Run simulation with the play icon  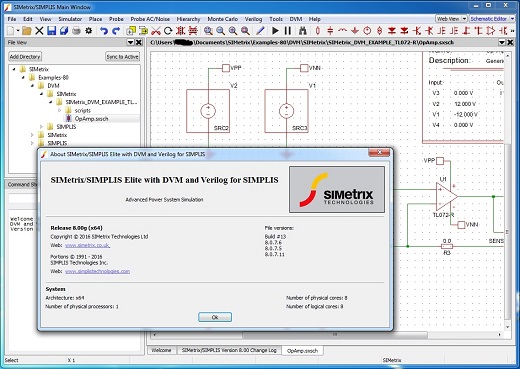click(275, 31)
